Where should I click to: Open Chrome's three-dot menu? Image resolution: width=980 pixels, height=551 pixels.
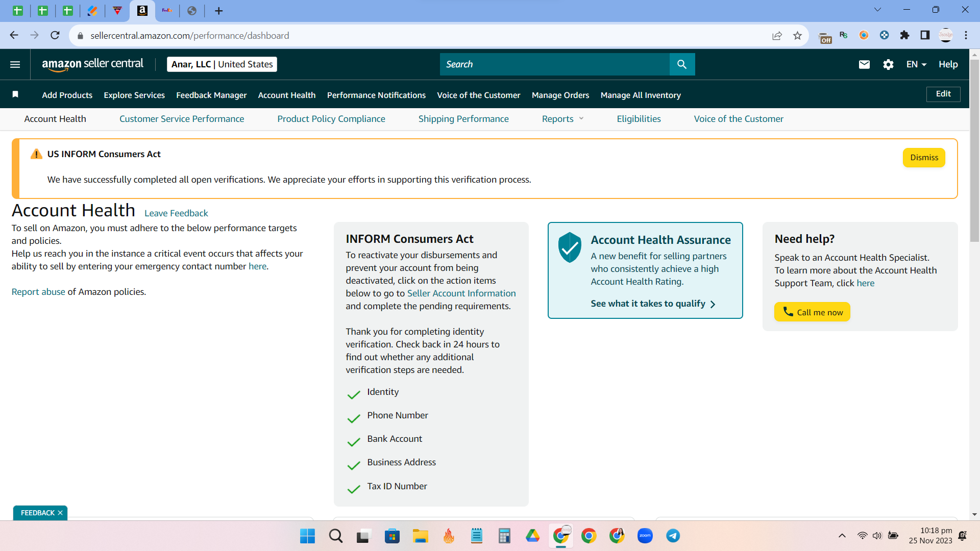point(966,35)
